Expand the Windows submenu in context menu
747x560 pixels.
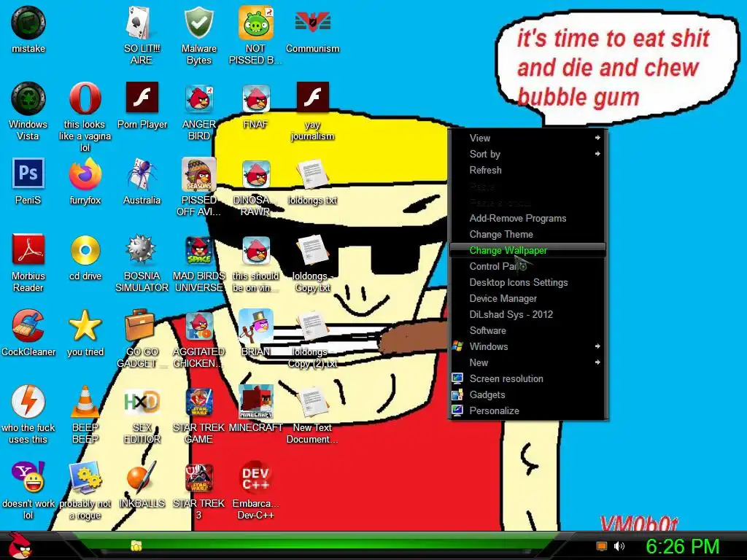point(527,346)
